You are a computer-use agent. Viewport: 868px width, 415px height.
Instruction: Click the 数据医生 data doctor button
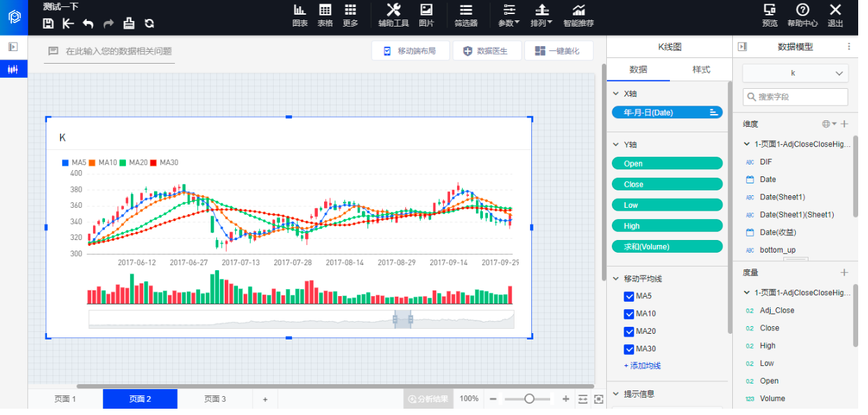click(x=488, y=51)
